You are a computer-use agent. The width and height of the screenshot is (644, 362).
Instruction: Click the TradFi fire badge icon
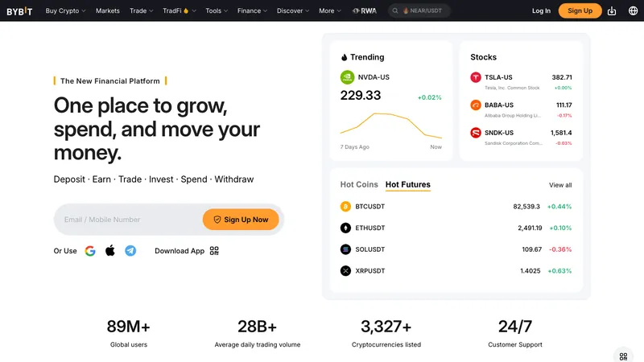[x=186, y=11]
